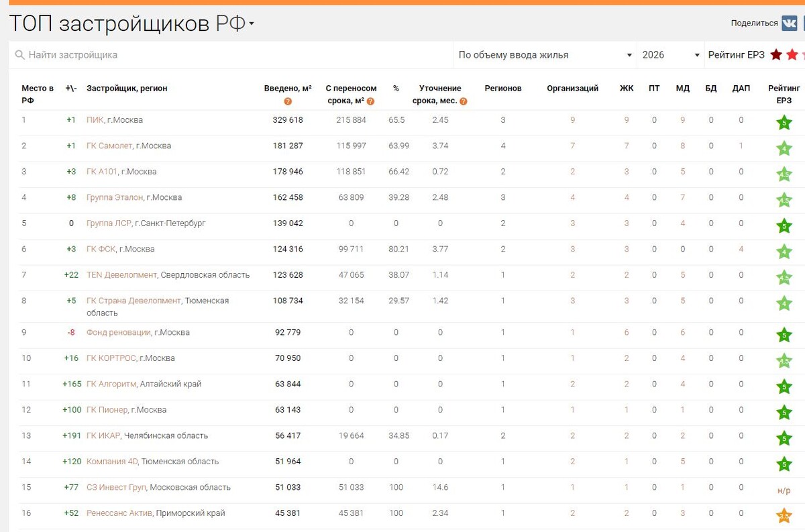
Task: Click the Поделиться label
Action: [754, 23]
